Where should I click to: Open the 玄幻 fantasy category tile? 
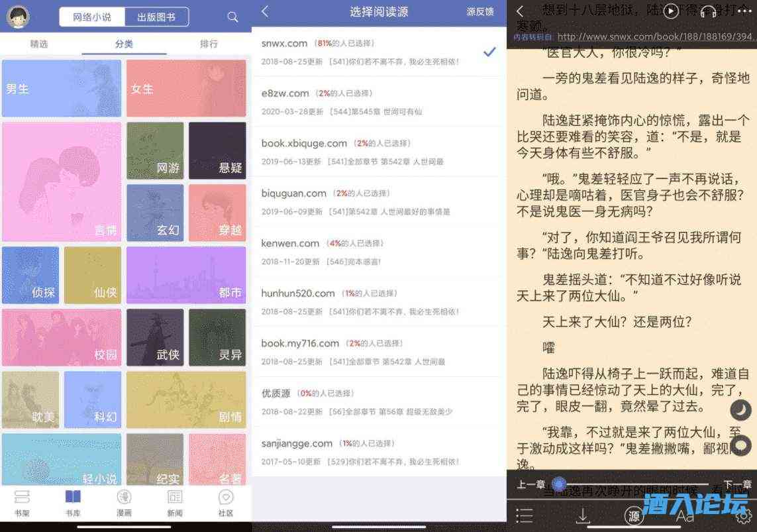coord(155,212)
